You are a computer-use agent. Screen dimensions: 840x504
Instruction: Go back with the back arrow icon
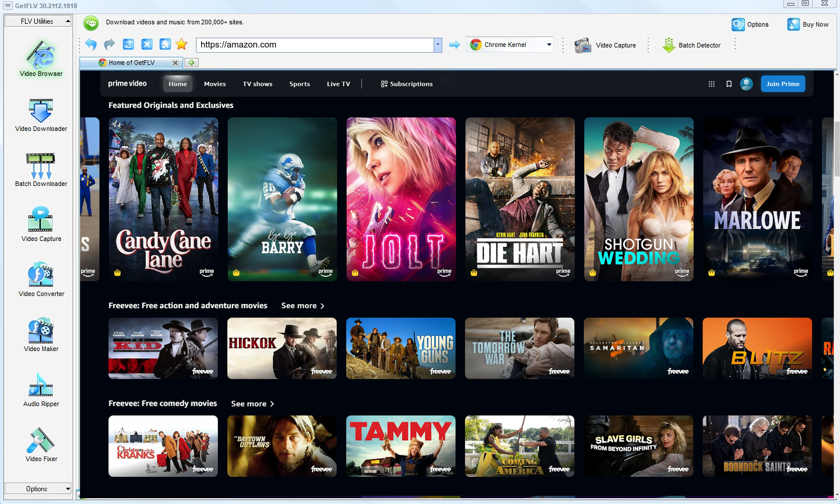click(x=91, y=45)
